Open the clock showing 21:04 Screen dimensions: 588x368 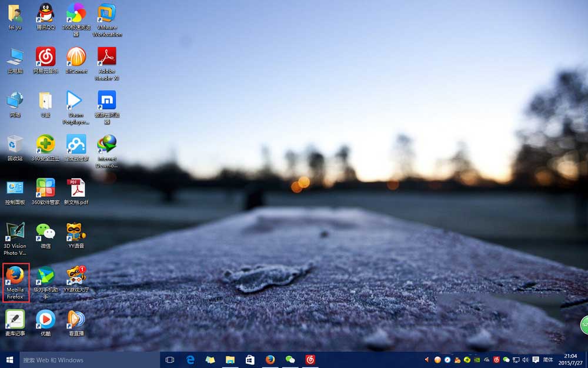[570, 360]
